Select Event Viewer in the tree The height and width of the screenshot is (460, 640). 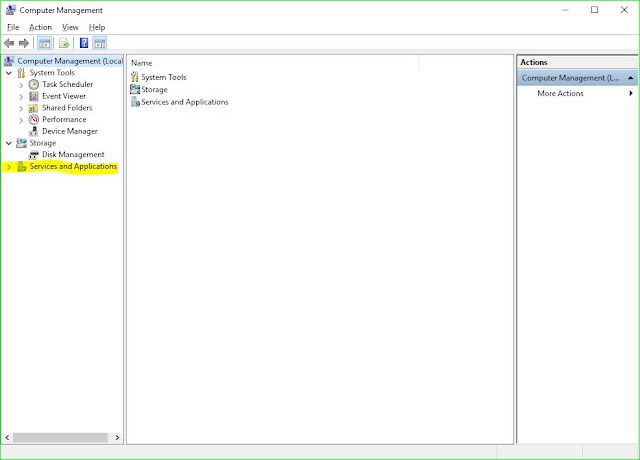coord(64,96)
